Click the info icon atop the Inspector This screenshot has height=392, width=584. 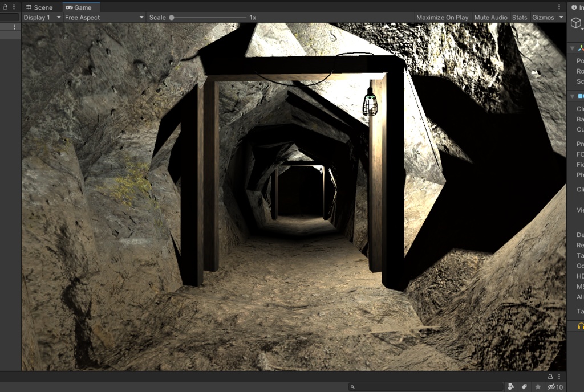574,7
